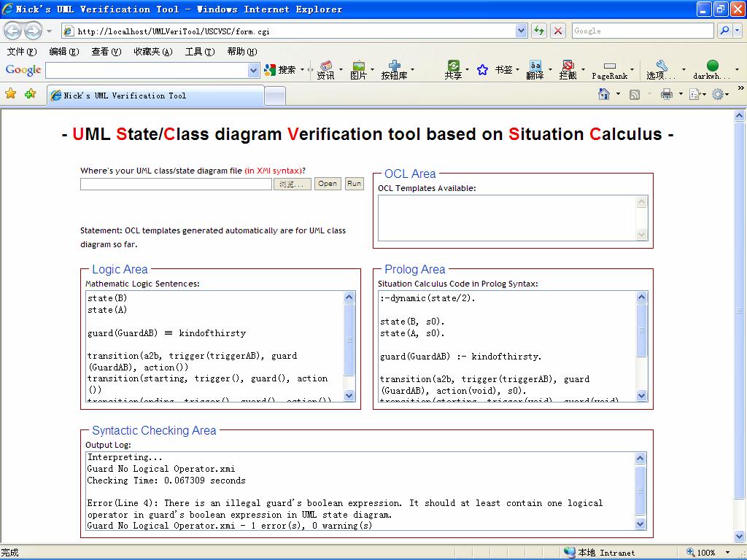This screenshot has height=560, width=747.
Task: Open the zoom level 100% dropdown
Action: pos(727,553)
